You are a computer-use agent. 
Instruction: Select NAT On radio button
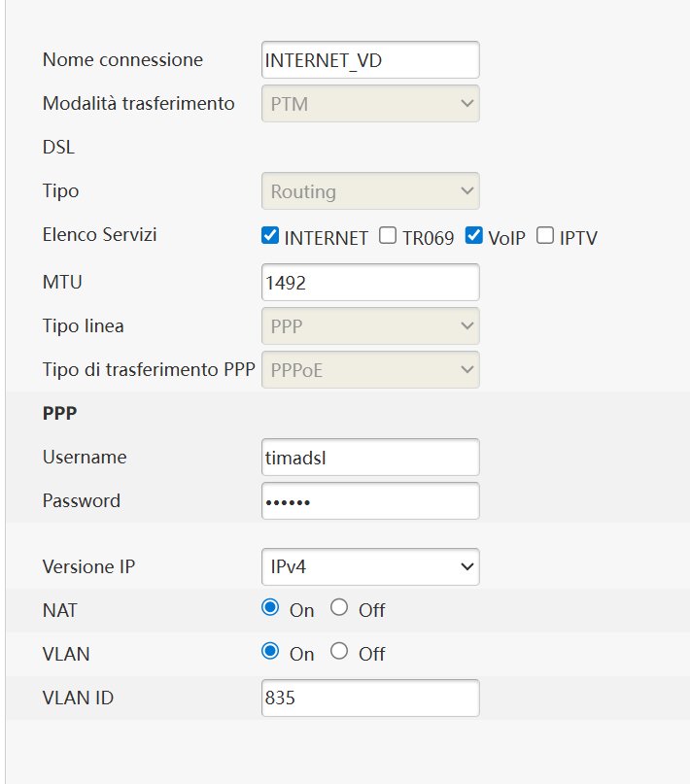tap(271, 608)
